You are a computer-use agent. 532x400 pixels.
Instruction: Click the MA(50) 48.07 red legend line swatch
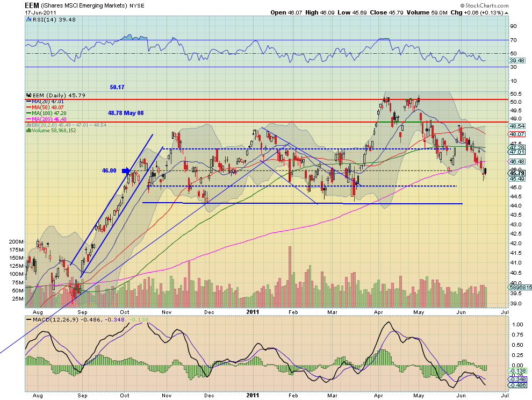point(28,108)
